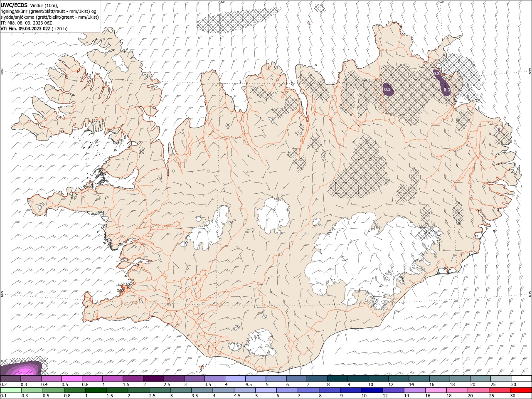Image resolution: width=532 pixels, height=399 pixels.
Task: Click the 'VT: Fim. 09.03.2023 02Z' line
Action: coord(25,29)
